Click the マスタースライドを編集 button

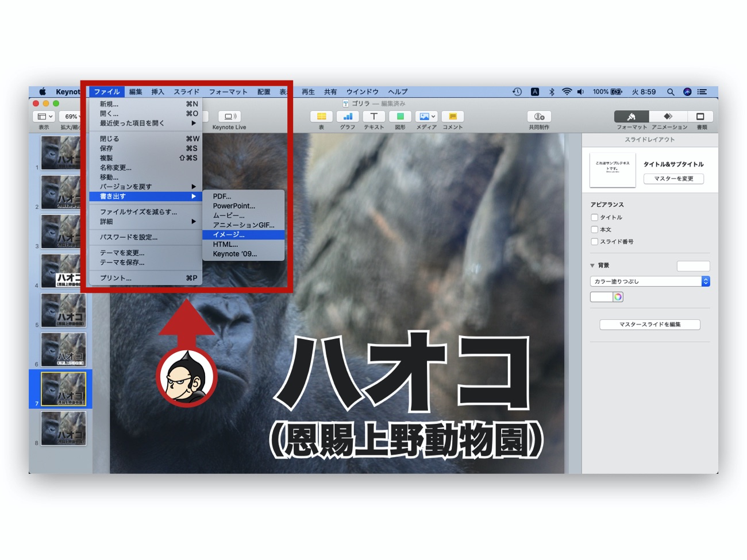click(x=650, y=325)
